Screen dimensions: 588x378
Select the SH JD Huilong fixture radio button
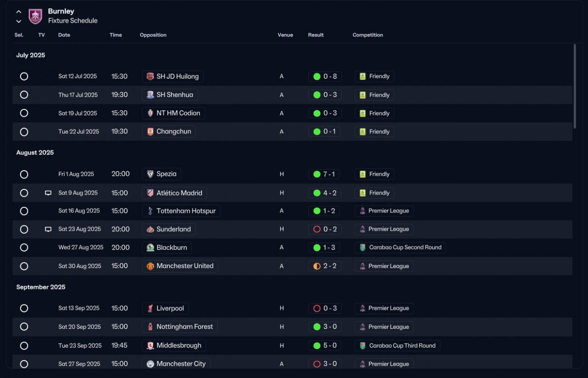[x=24, y=76]
